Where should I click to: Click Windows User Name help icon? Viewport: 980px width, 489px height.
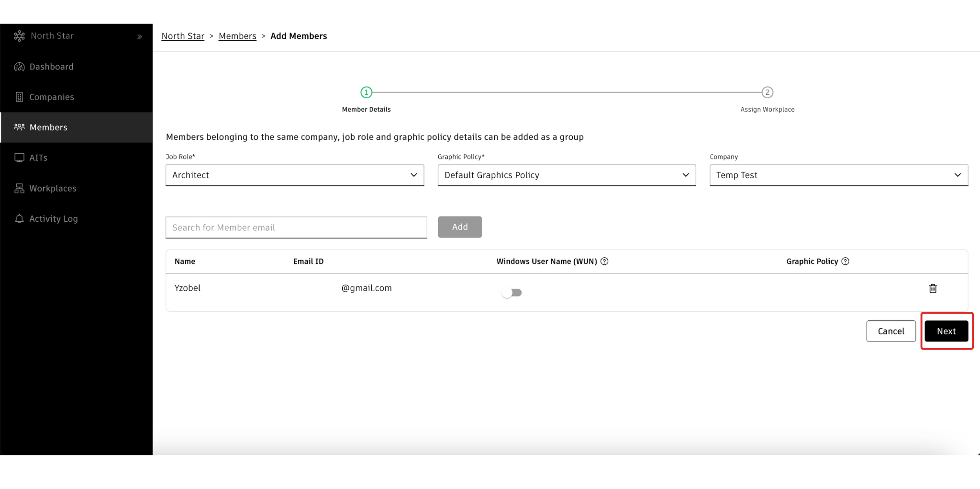coord(604,262)
